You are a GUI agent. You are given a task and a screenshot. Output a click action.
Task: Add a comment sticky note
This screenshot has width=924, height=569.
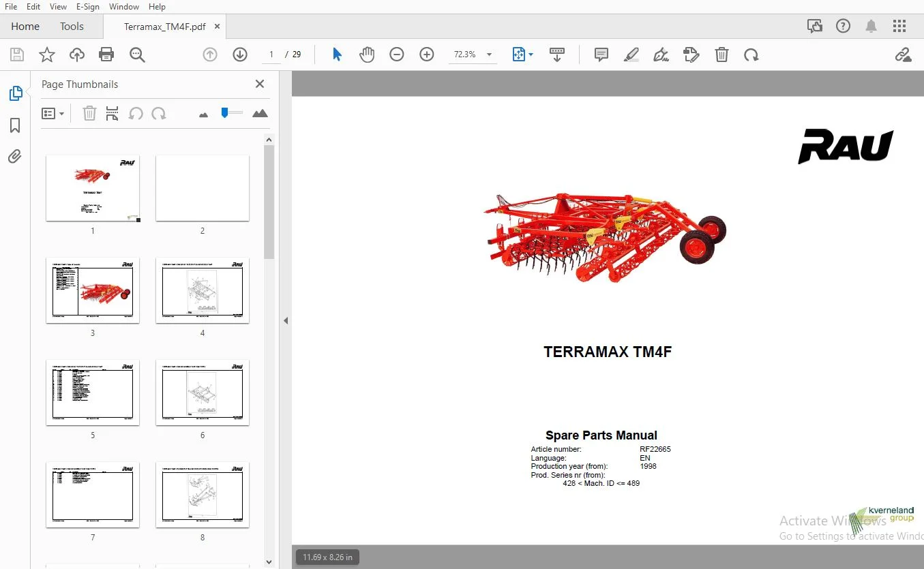[601, 55]
